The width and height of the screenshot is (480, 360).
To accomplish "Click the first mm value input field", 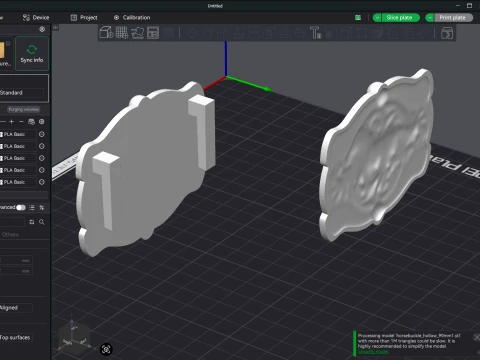I will pyautogui.click(x=16, y=260).
